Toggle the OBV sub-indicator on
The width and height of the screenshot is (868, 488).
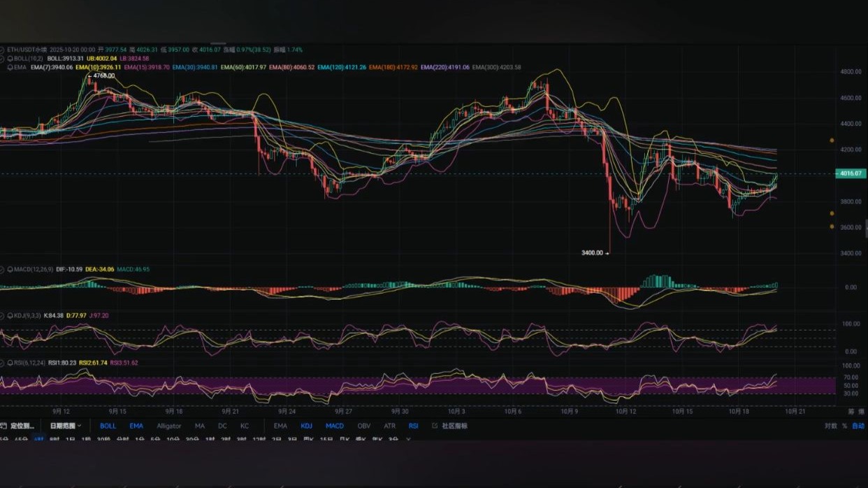364,426
